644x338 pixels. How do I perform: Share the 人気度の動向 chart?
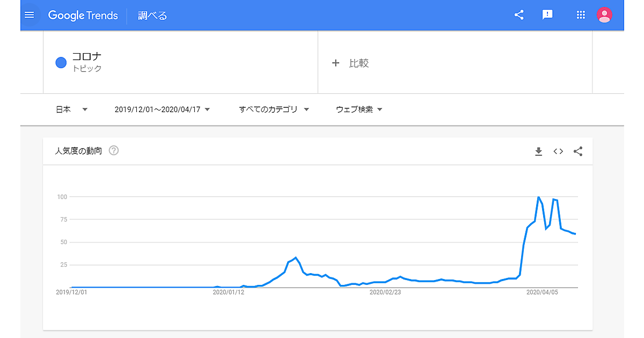pyautogui.click(x=578, y=151)
